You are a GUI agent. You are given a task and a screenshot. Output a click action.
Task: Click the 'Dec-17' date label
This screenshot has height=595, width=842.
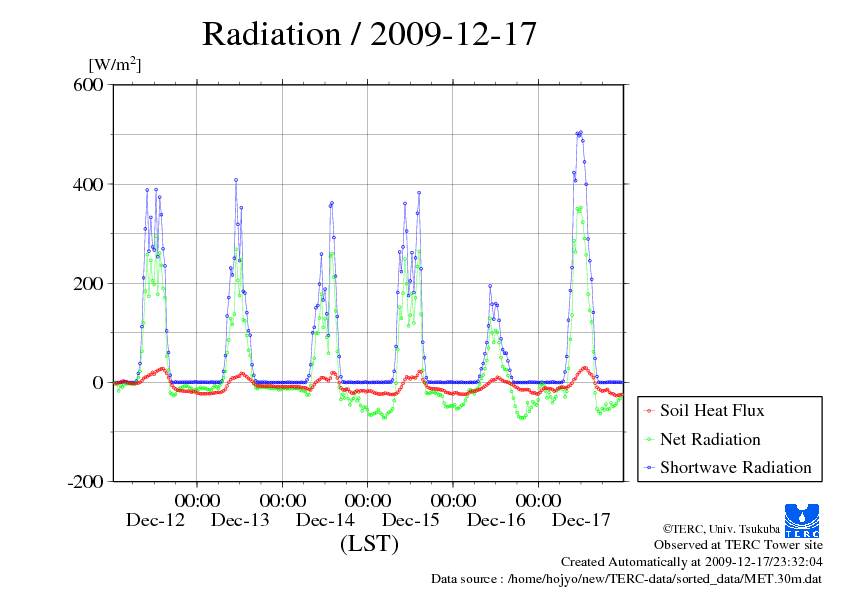pyautogui.click(x=581, y=520)
